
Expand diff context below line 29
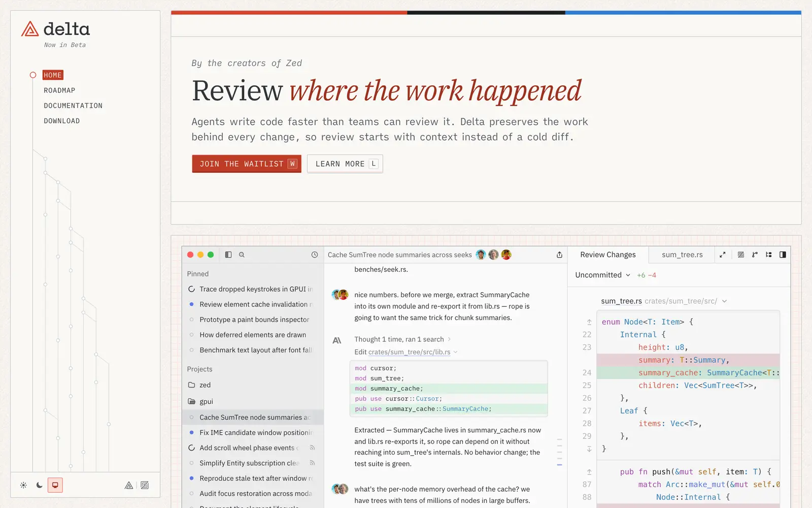[x=589, y=449]
